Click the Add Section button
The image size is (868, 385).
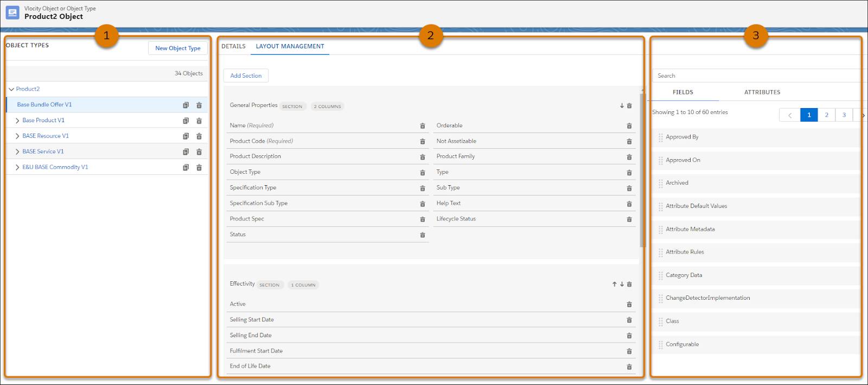tap(246, 75)
